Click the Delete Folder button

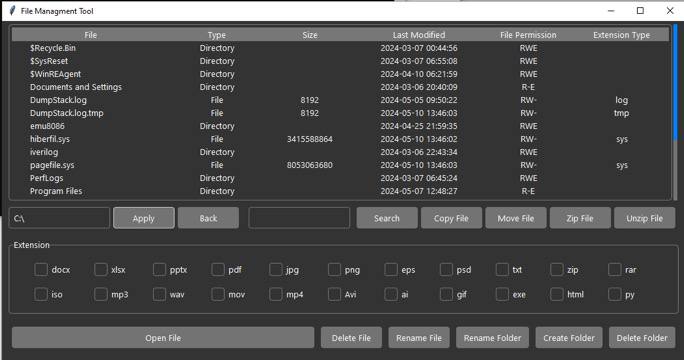click(642, 338)
